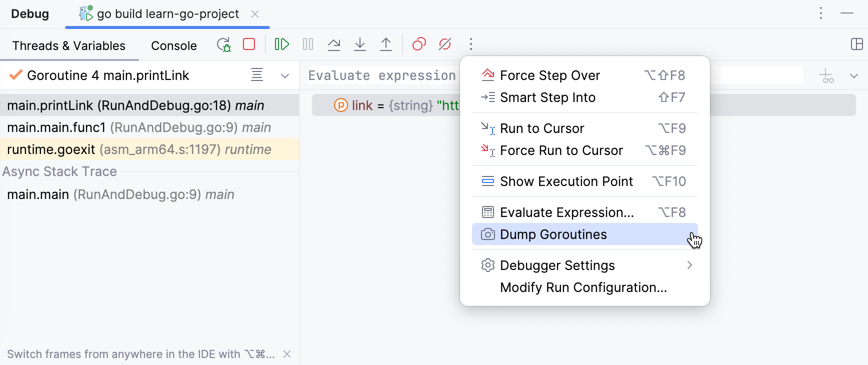Expand the Debugger Settings submenu
868x365 pixels.
[689, 265]
